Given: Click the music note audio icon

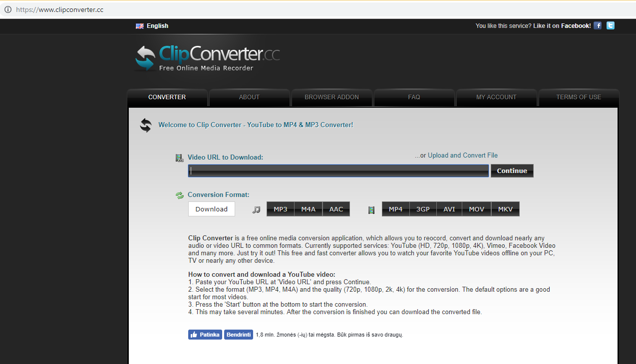Looking at the screenshot, I should [257, 210].
